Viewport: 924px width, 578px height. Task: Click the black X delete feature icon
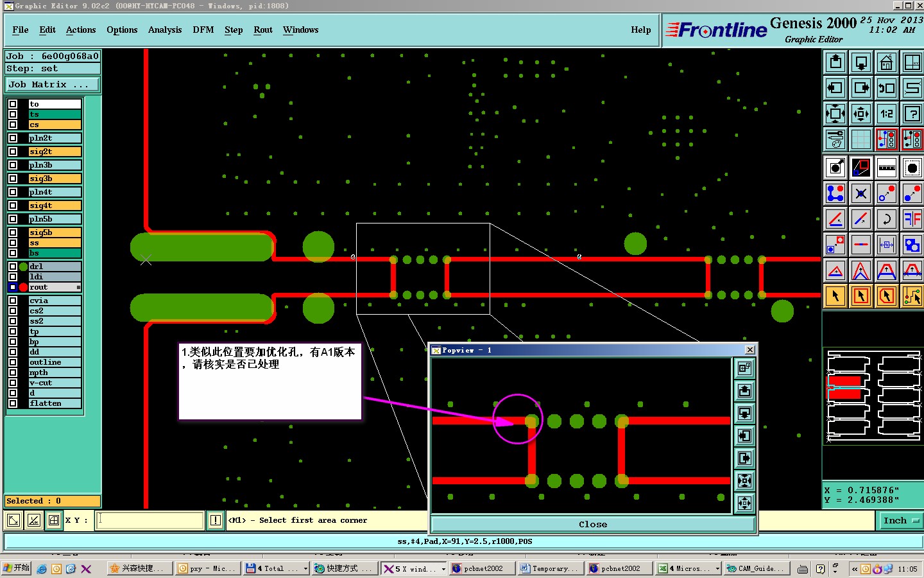861,193
